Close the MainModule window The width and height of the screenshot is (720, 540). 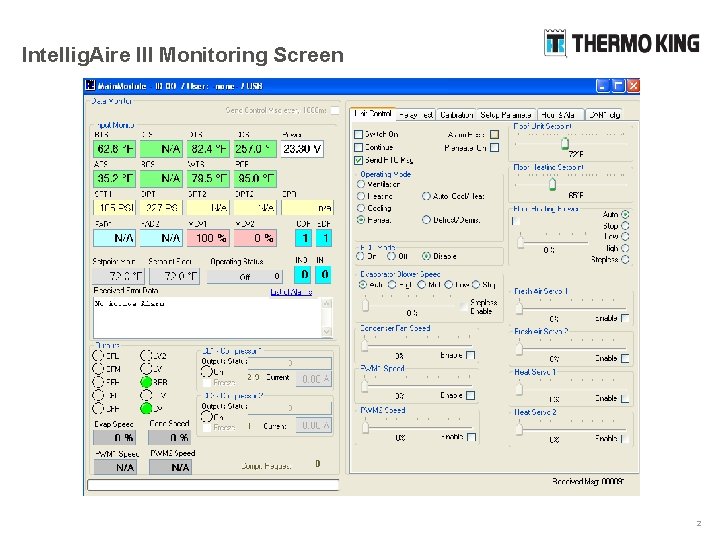click(633, 85)
